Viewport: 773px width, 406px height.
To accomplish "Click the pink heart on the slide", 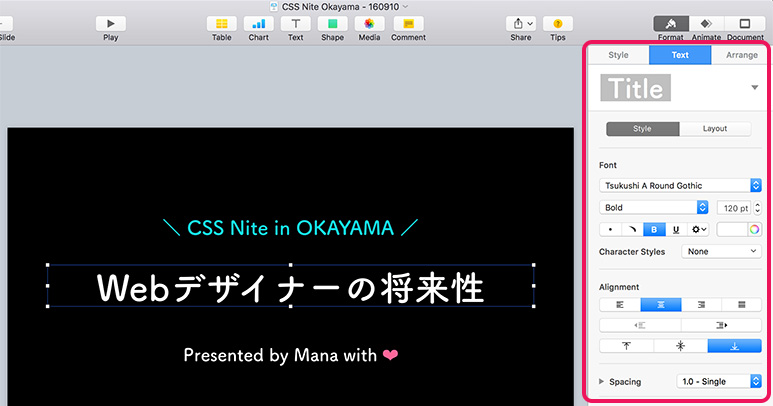I will pos(390,355).
